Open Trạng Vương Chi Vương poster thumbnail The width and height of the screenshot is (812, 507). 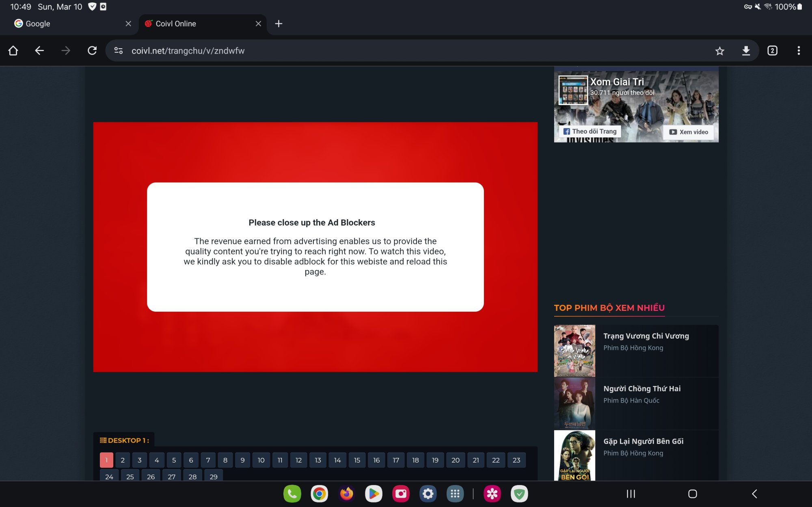[574, 351]
